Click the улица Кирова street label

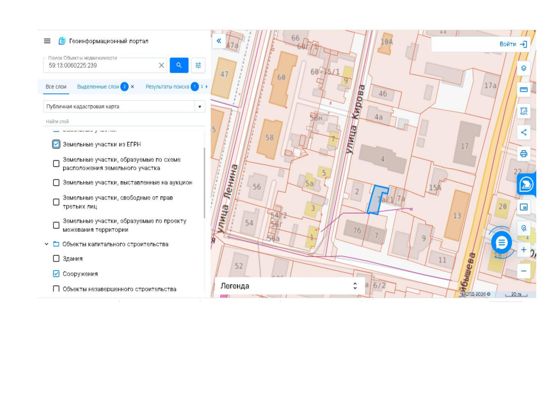point(356,119)
